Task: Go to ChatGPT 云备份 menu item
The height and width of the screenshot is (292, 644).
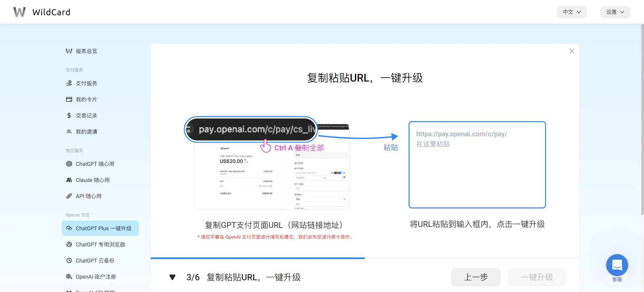Action: click(95, 260)
